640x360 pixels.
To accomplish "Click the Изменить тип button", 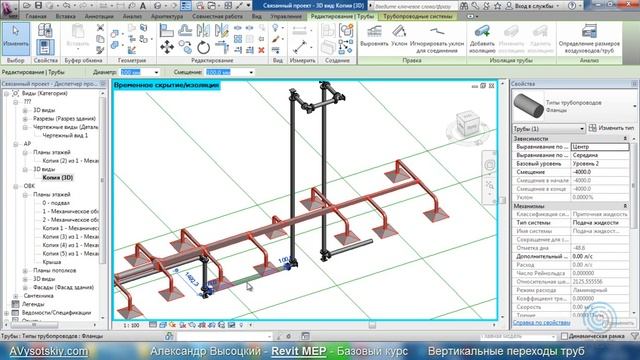I will [x=611, y=128].
